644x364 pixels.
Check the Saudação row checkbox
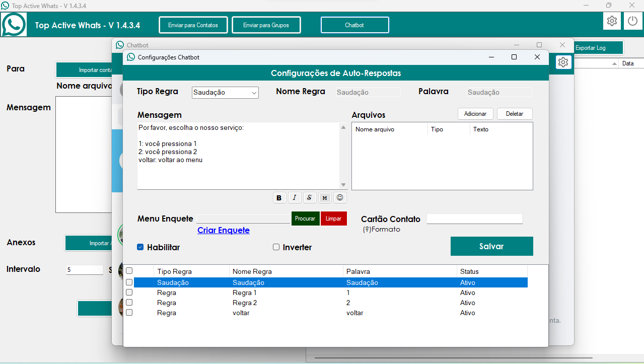[x=129, y=282]
